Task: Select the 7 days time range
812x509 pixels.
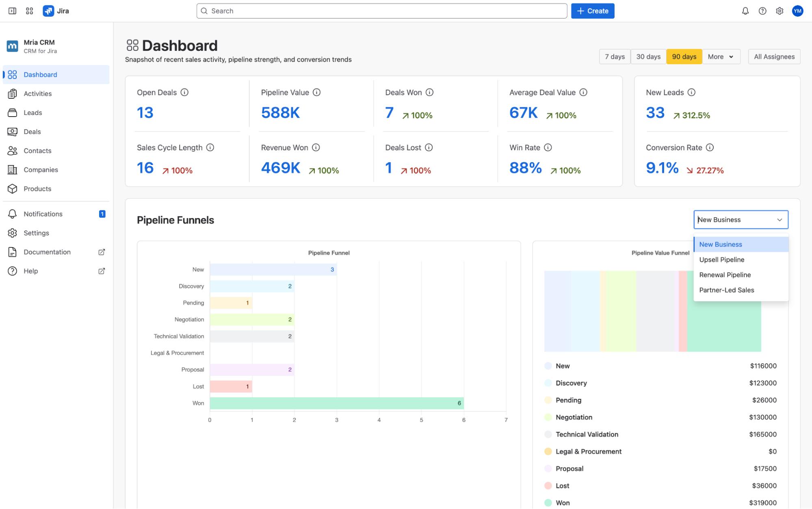Action: 615,56
